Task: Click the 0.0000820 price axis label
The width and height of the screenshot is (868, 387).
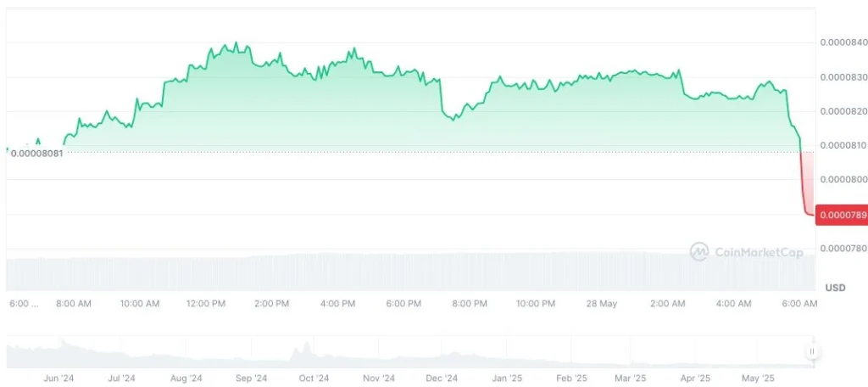Action: 841,111
